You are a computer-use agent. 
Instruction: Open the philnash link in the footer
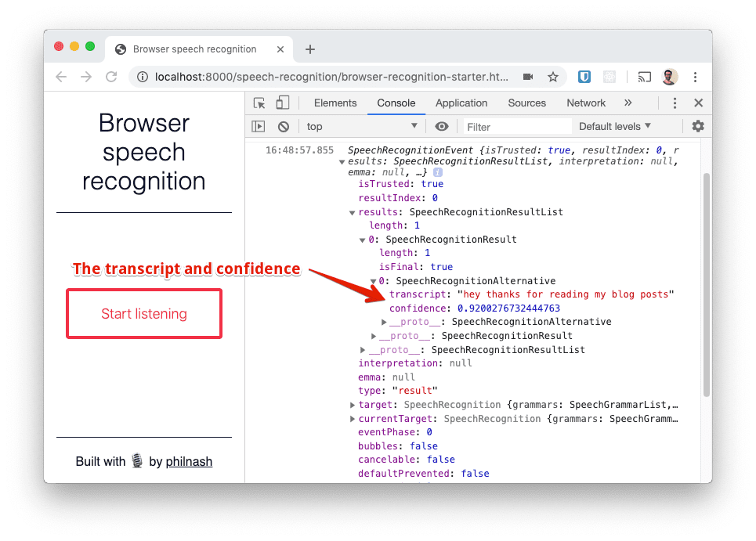click(189, 462)
